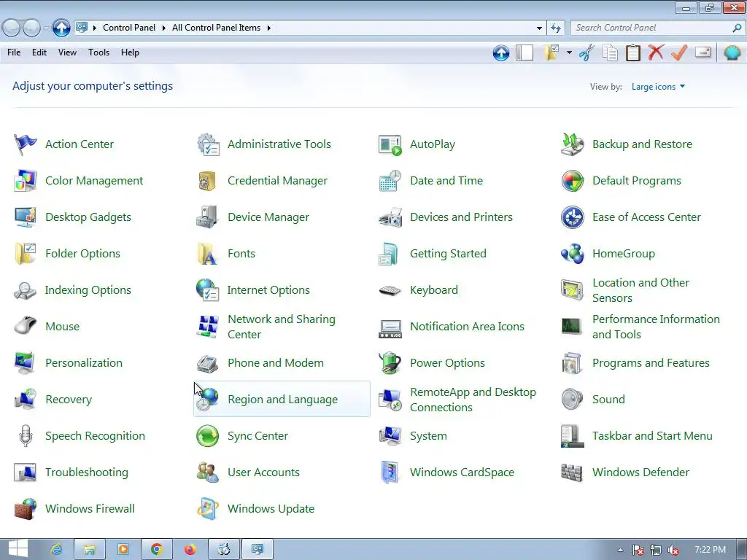The image size is (747, 560).
Task: Open the View menu
Action: 67,52
